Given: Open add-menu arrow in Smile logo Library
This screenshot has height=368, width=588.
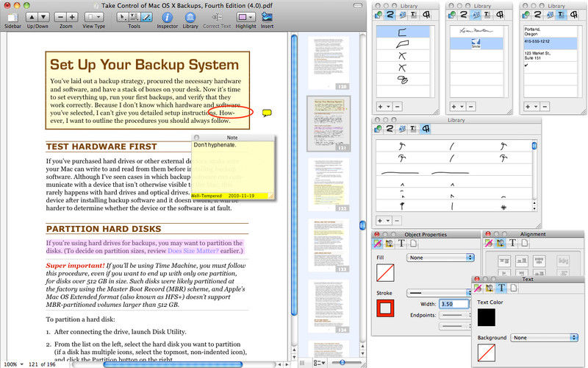Looking at the screenshot, I should tap(462, 107).
